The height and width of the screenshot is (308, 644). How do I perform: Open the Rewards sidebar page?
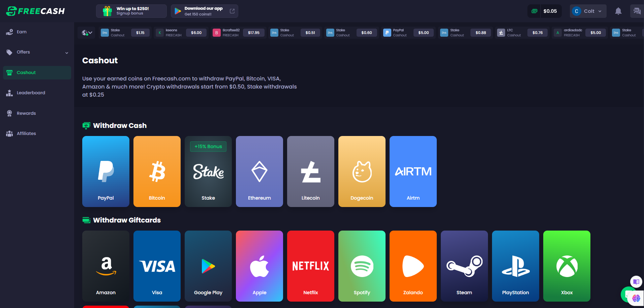point(26,113)
